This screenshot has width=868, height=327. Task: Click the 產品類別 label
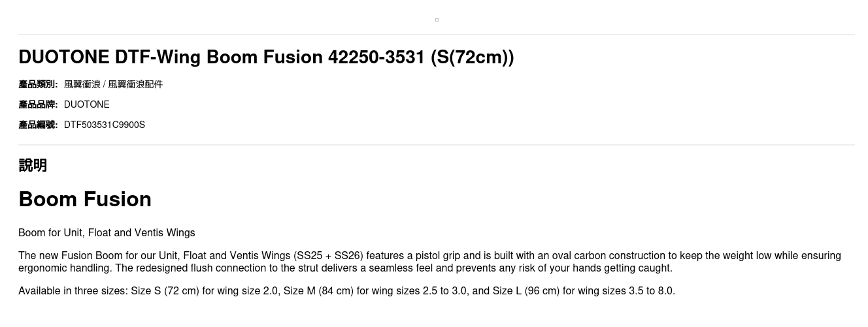pos(38,84)
